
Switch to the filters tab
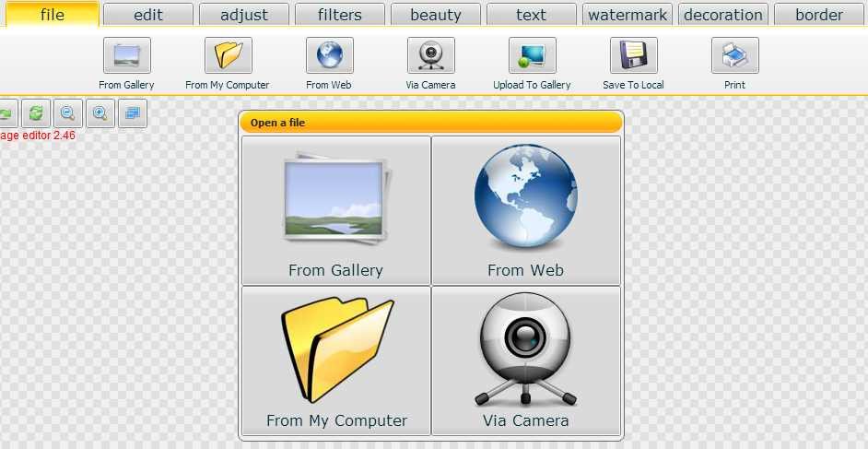click(339, 15)
